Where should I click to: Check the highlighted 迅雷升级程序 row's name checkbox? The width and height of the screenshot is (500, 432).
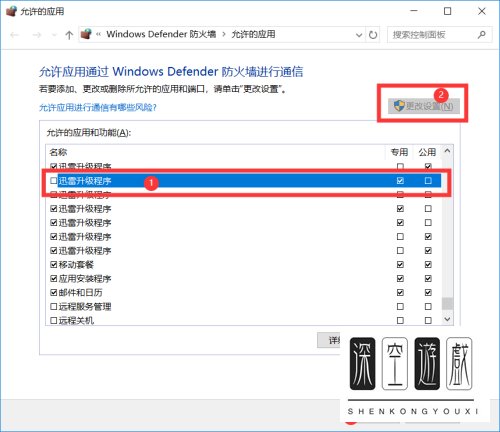[x=53, y=180]
